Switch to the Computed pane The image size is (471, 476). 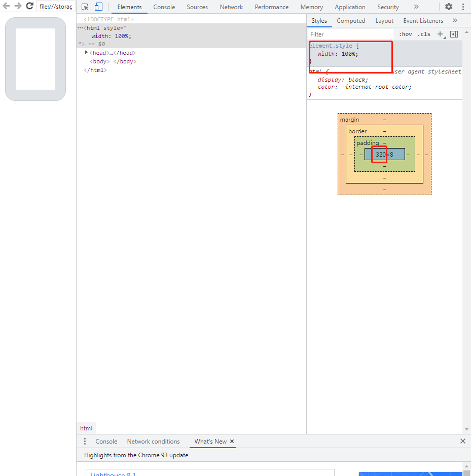351,21
